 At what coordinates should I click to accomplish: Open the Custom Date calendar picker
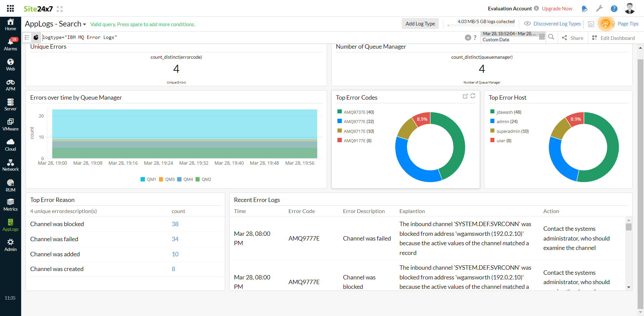(x=542, y=37)
